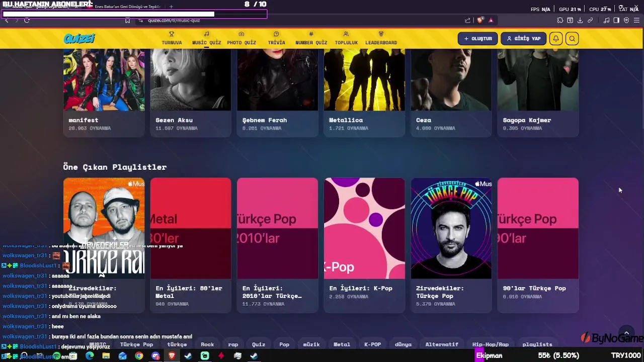Open the Ceza artist card

451,93
